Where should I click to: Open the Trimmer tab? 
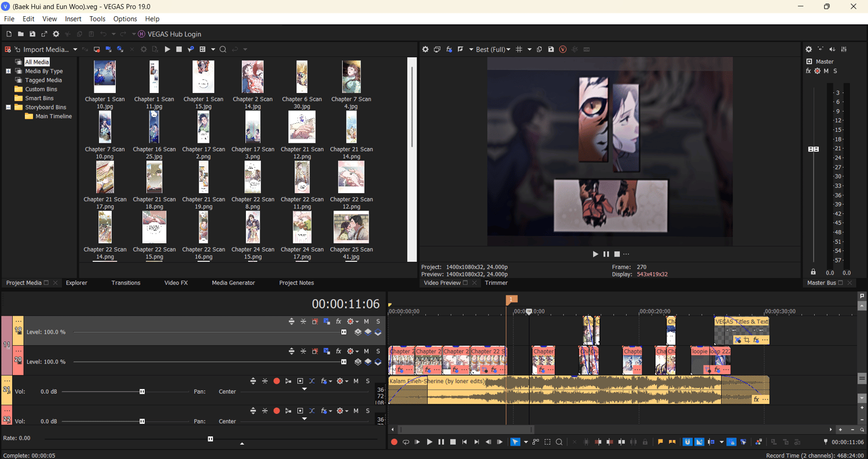(496, 283)
